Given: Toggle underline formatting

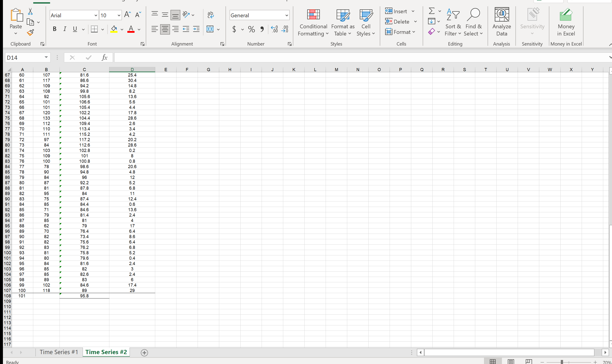Looking at the screenshot, I should pyautogui.click(x=75, y=29).
